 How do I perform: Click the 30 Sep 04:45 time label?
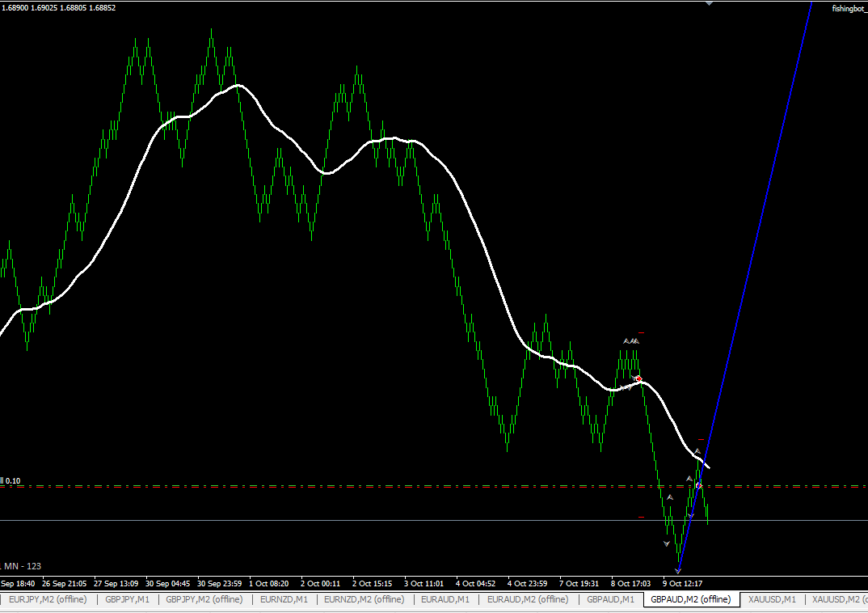168,583
